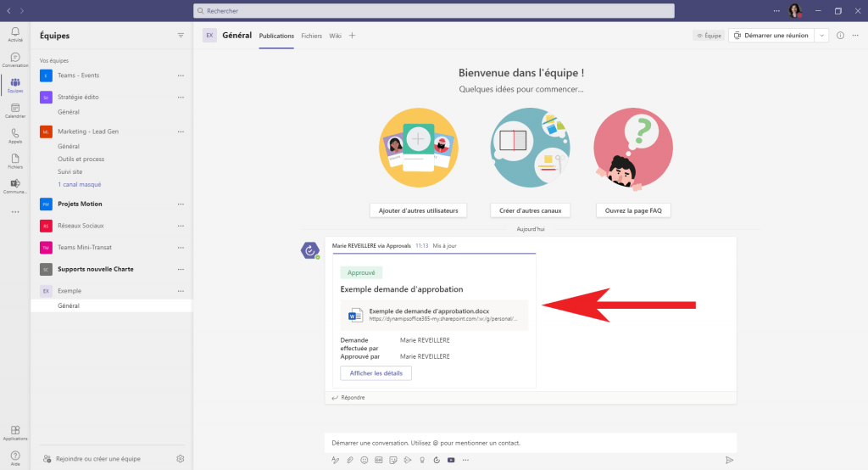Open team management settings gear
Viewport: 868px width, 470px height.
180,459
